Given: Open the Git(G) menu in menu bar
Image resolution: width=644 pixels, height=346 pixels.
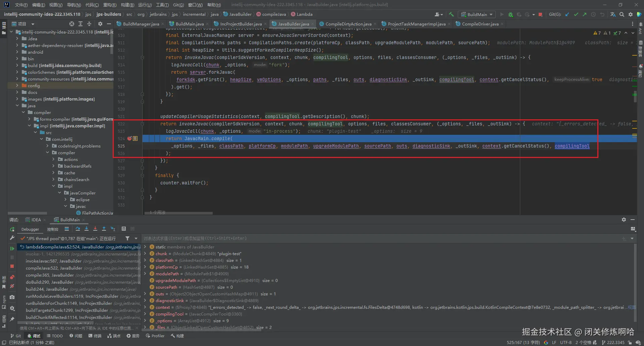Looking at the screenshot, I should point(178,5).
